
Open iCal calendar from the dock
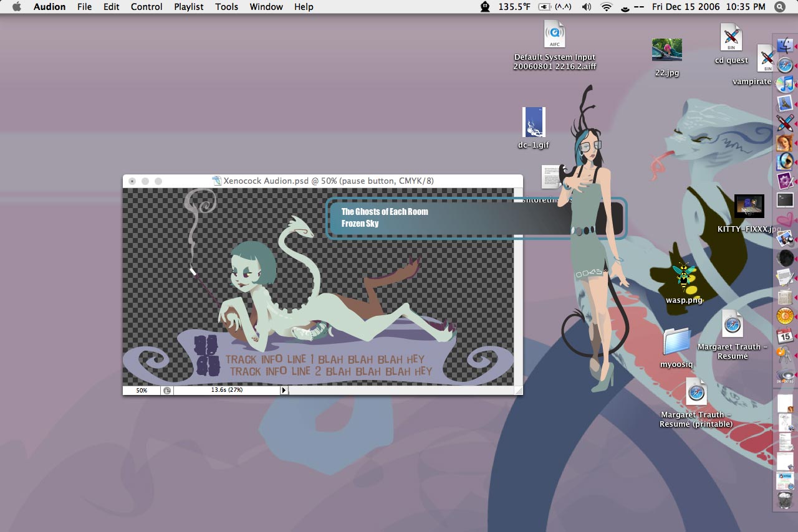point(785,335)
